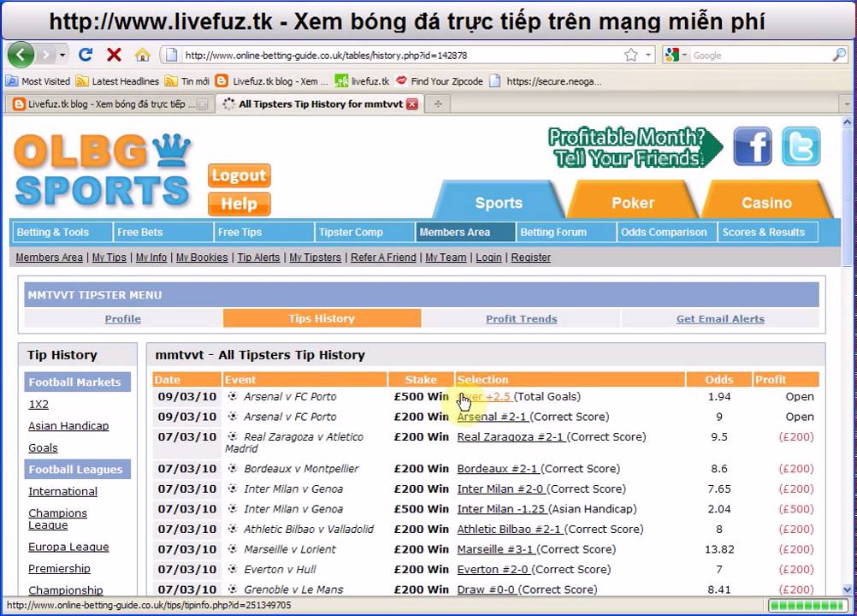The height and width of the screenshot is (616, 857).
Task: Click the My Tips link
Action: [x=109, y=258]
